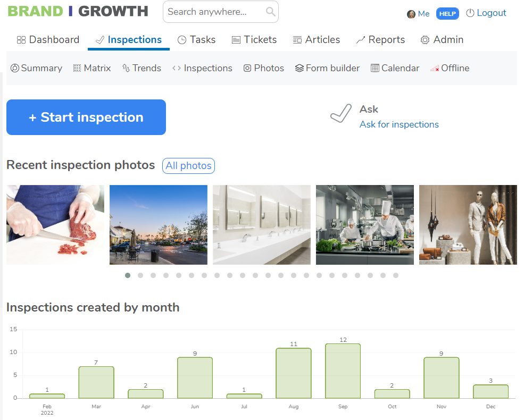
Task: Open the Calendar icon
Action: point(376,68)
